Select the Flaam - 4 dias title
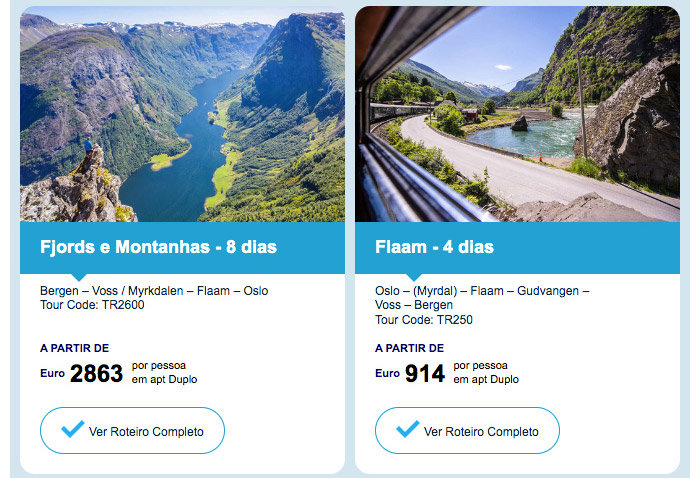Screen dimensions: 700x478 (434, 247)
